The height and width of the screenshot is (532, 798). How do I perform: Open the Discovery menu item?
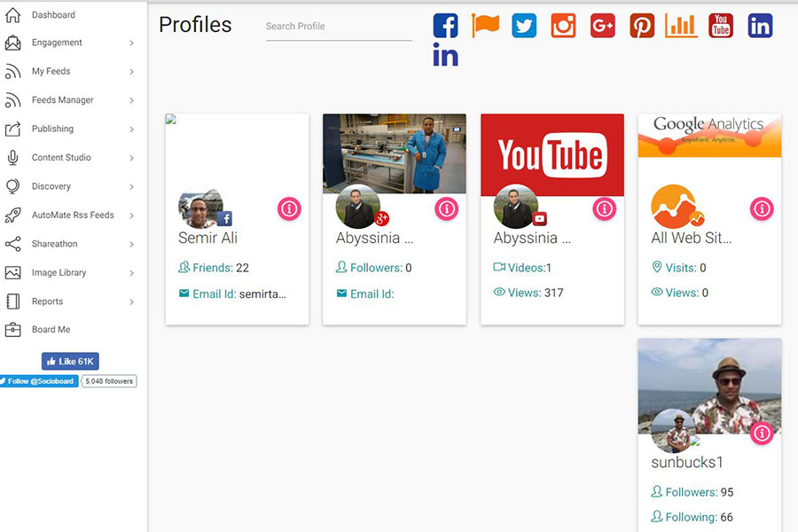click(51, 186)
